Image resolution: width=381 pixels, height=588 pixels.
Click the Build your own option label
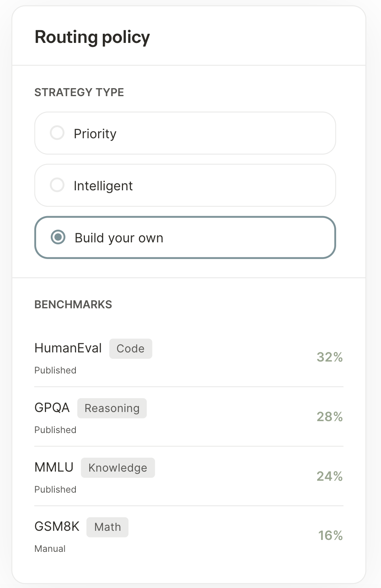click(x=119, y=238)
